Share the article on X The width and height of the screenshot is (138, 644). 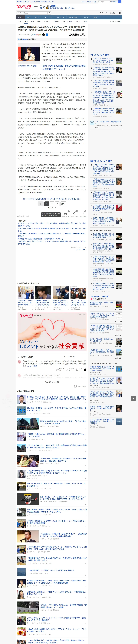click(44, 35)
